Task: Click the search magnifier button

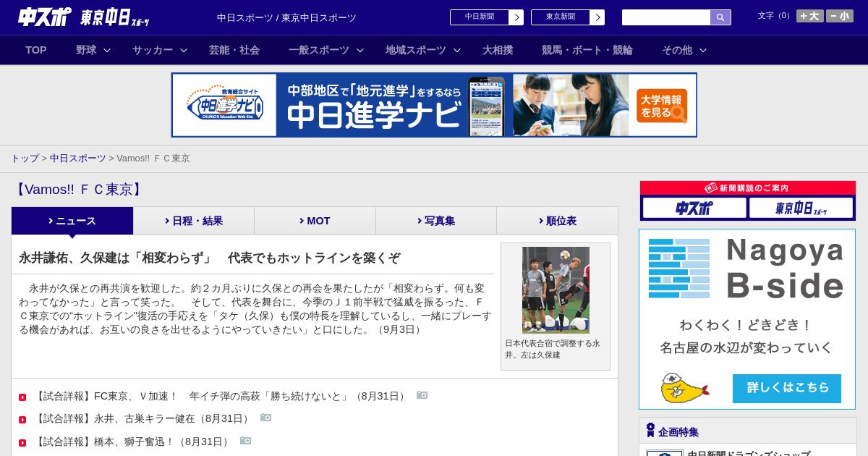Action: [x=720, y=17]
